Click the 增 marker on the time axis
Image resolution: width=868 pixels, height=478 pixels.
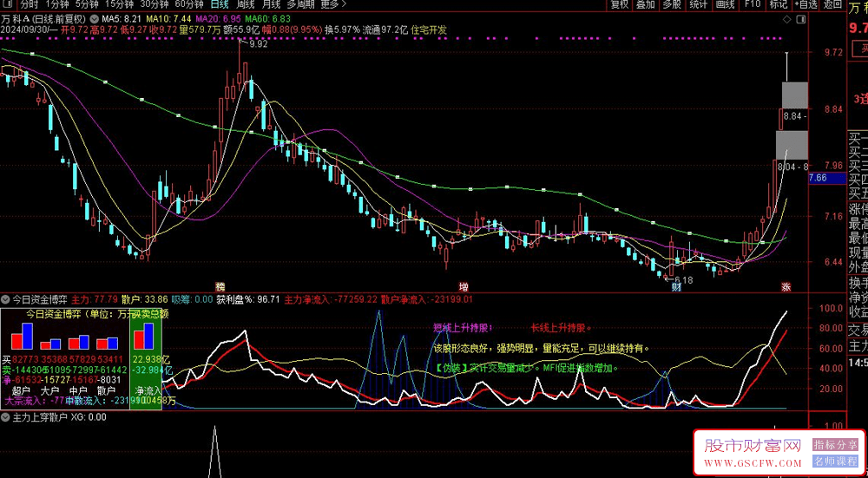tap(464, 286)
